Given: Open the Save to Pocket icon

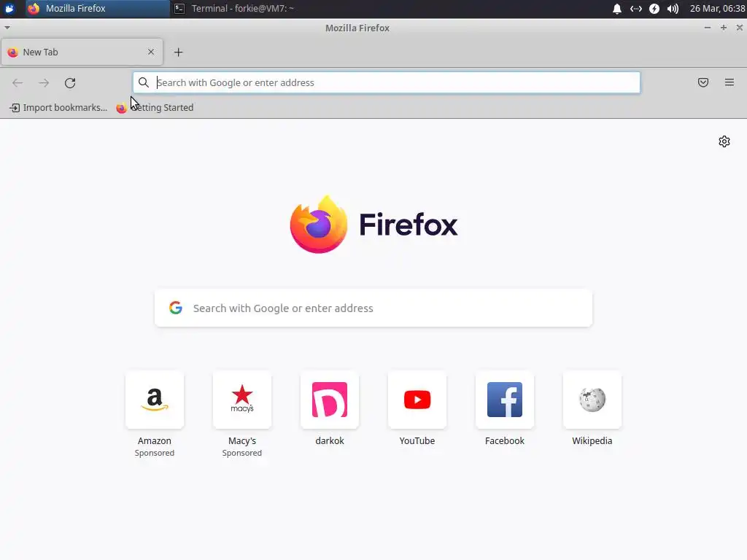Looking at the screenshot, I should tap(703, 82).
